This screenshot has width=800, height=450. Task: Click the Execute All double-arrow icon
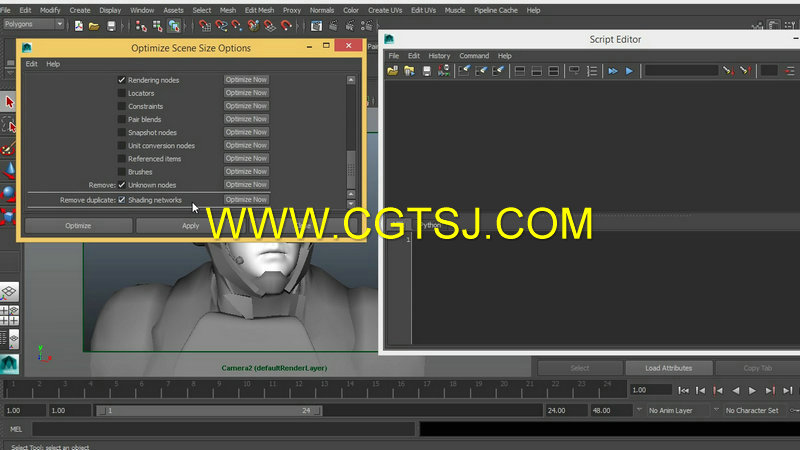tap(612, 71)
